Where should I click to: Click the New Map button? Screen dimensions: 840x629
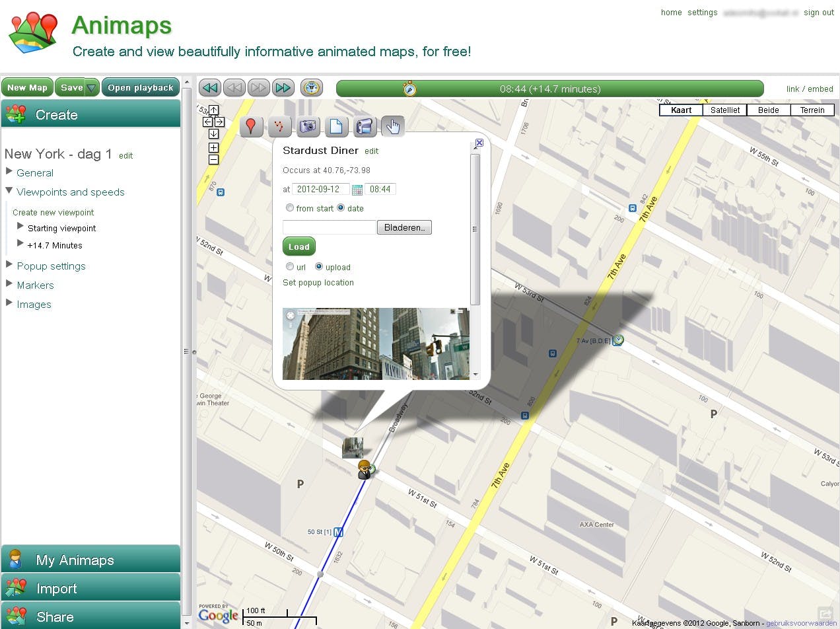coord(27,87)
